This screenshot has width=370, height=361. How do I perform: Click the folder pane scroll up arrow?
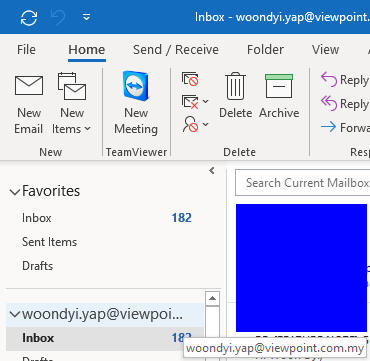pyautogui.click(x=212, y=298)
